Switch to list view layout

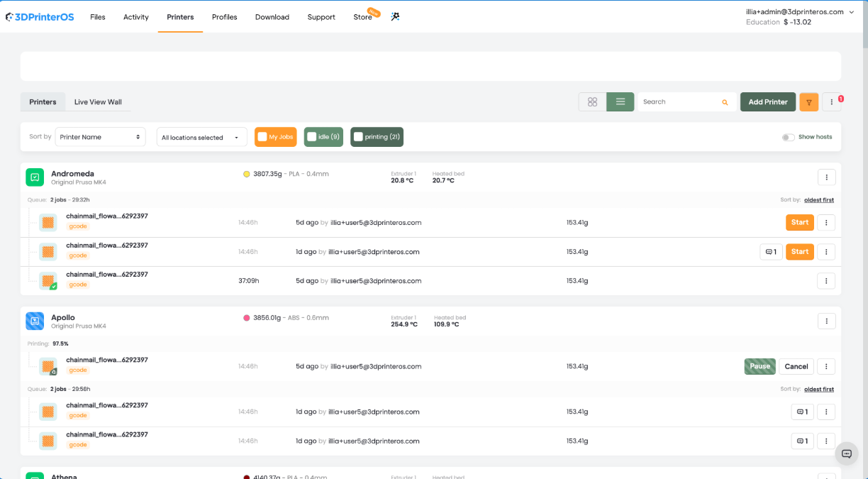click(x=621, y=102)
